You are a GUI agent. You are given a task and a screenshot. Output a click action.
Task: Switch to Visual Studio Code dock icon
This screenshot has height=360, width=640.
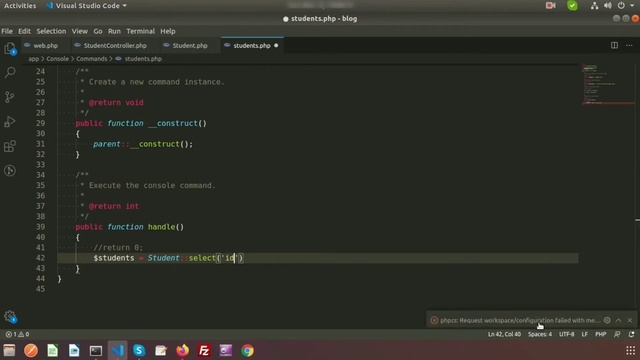click(x=118, y=350)
